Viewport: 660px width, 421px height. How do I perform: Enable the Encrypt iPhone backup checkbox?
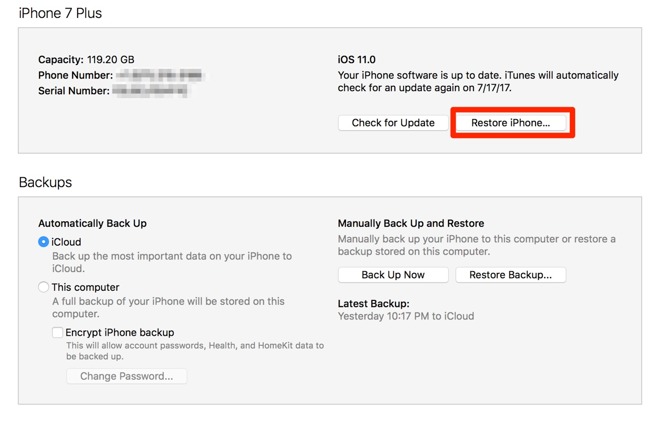click(x=59, y=332)
